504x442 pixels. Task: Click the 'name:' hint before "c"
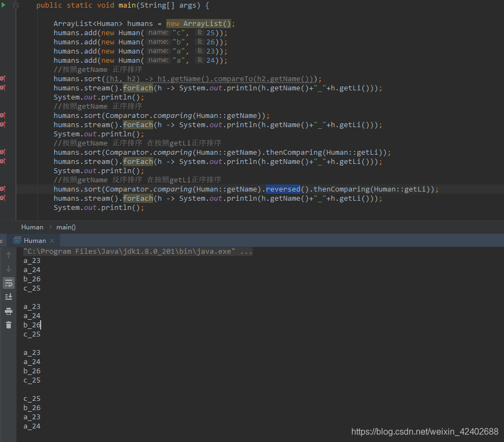click(x=158, y=32)
